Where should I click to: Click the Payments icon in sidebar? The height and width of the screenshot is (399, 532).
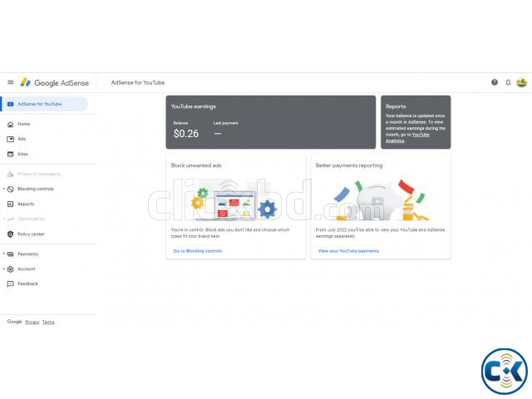click(x=11, y=254)
